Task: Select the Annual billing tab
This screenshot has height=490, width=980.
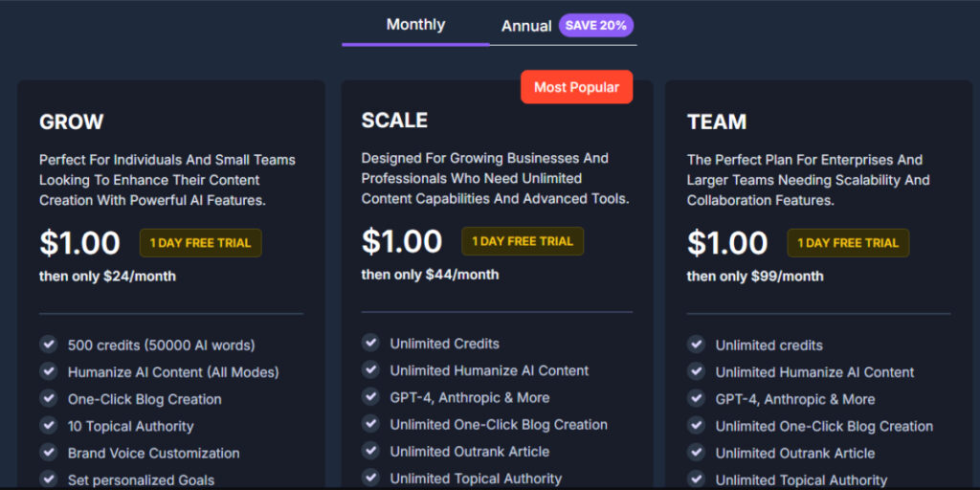Action: (x=526, y=26)
